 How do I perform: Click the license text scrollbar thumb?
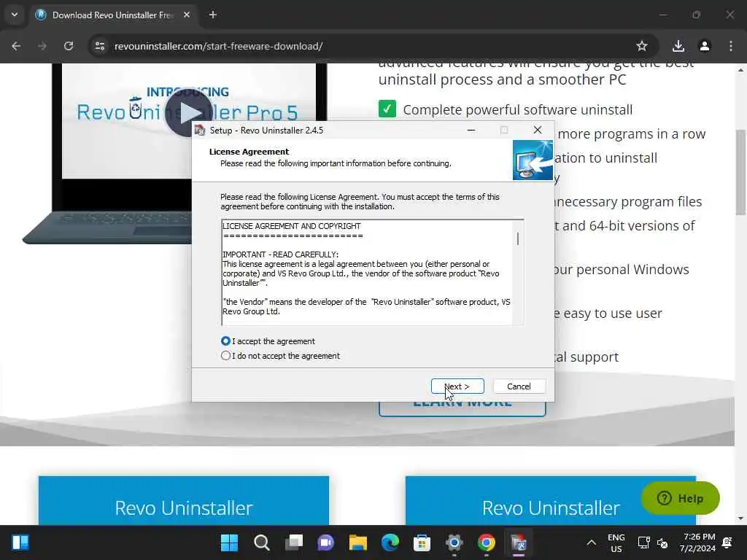click(x=518, y=238)
